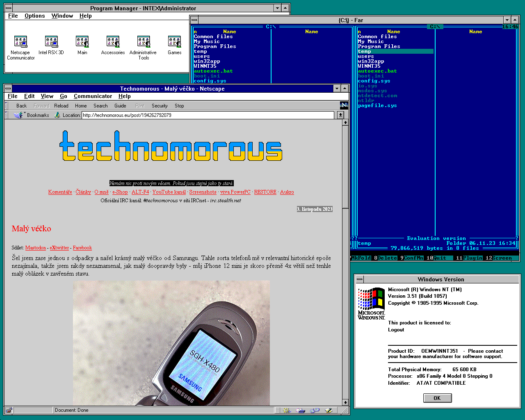Open the Windows Version dialog control menu
Screen dimensions: 525x420
(360, 279)
